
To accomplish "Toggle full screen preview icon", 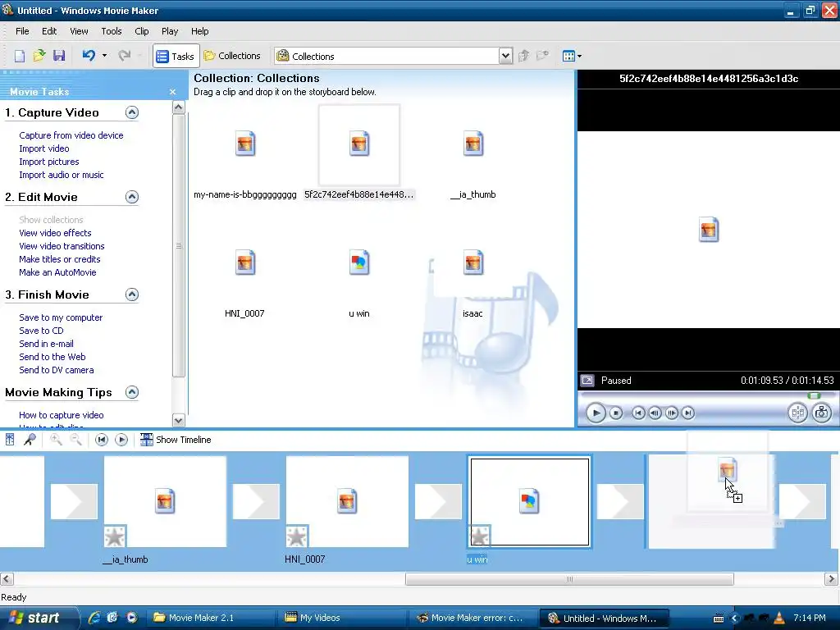I will tap(587, 381).
